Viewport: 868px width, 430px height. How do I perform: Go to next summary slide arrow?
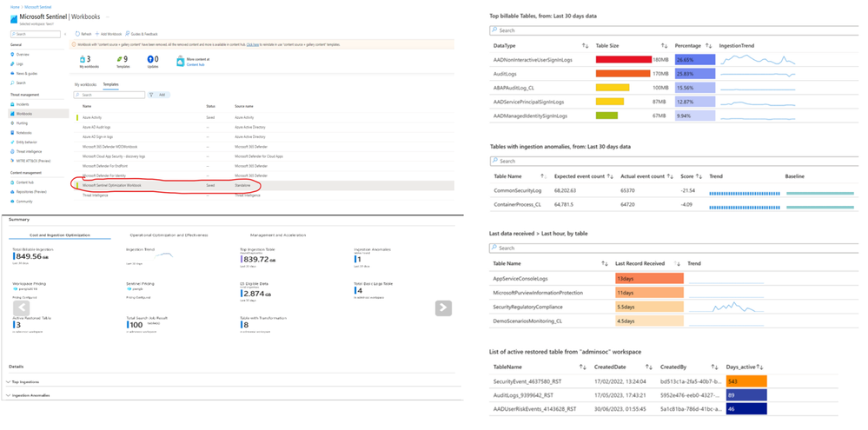[443, 308]
